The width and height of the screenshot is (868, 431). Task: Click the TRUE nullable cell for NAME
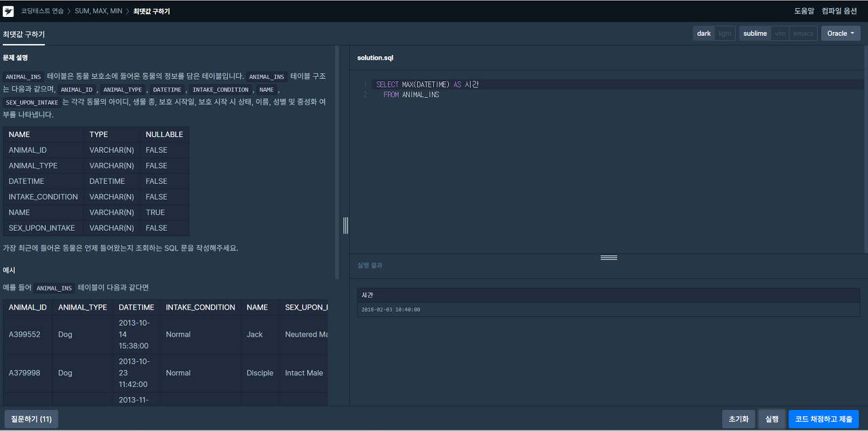(165, 212)
